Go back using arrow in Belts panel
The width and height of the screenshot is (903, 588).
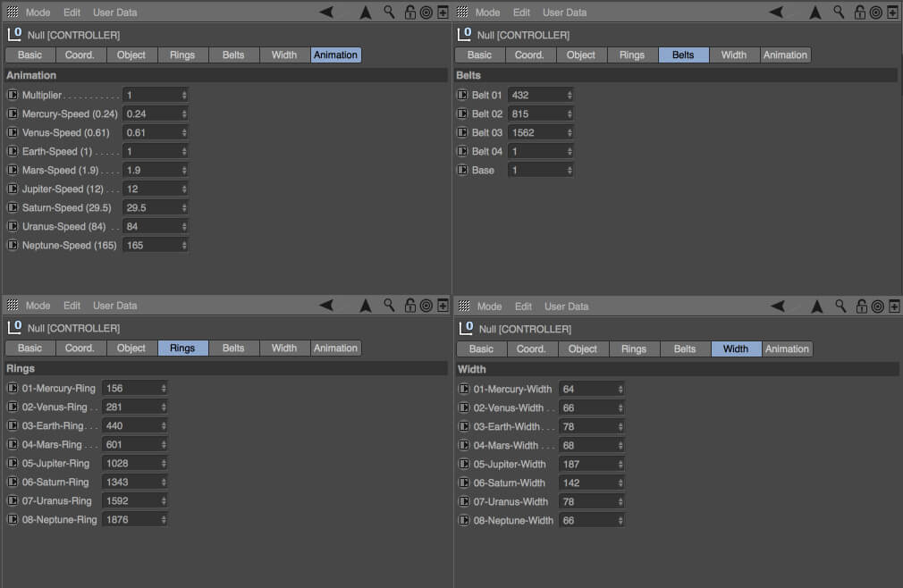pos(776,13)
